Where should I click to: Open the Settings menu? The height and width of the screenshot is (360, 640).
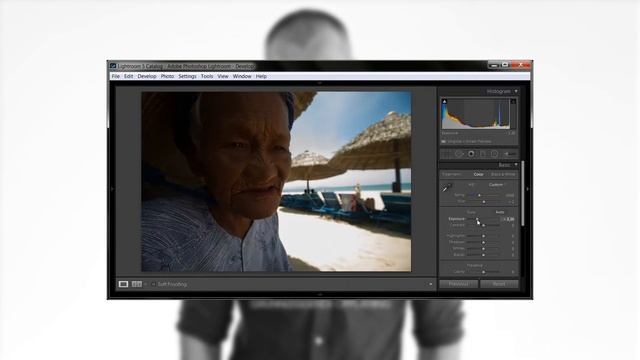coord(187,76)
